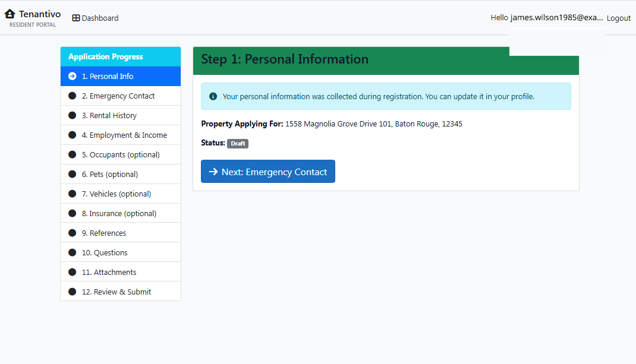The height and width of the screenshot is (364, 636).
Task: Click the circle icon next to Employment & Income
Action: coord(72,135)
